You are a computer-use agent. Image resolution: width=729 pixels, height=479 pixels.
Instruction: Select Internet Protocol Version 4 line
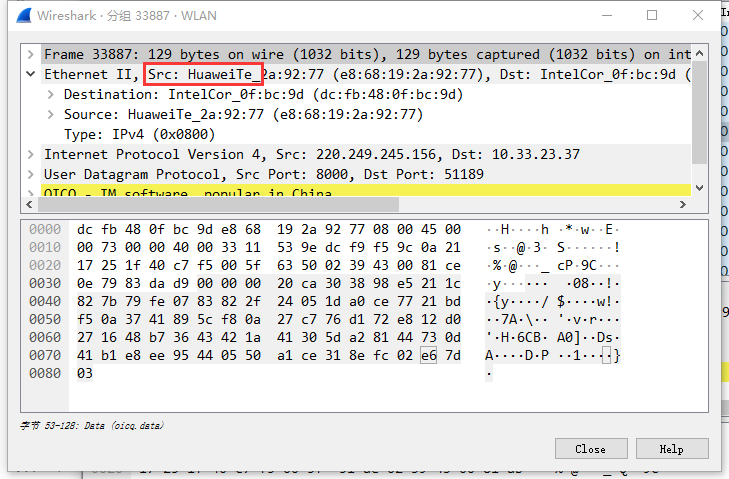coord(312,154)
